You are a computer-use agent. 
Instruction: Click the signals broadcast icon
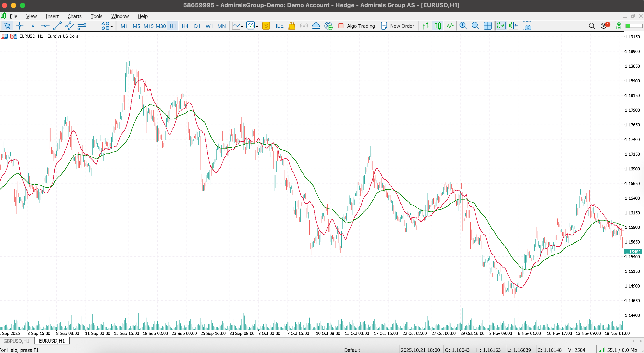304,26
